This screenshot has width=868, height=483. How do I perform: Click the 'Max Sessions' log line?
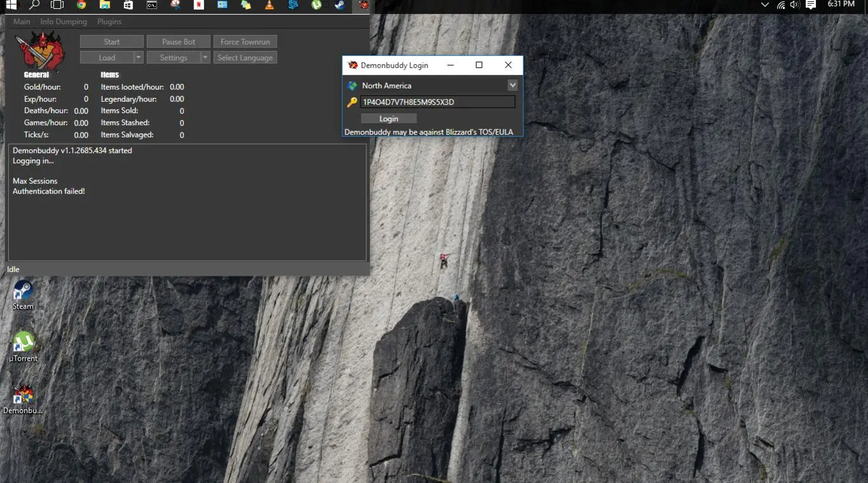point(35,181)
